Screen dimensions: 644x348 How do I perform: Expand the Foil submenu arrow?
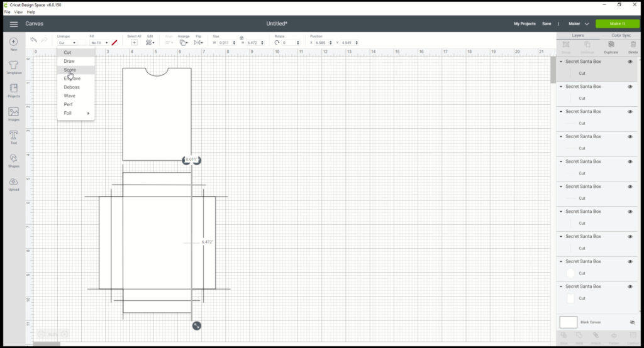click(88, 113)
